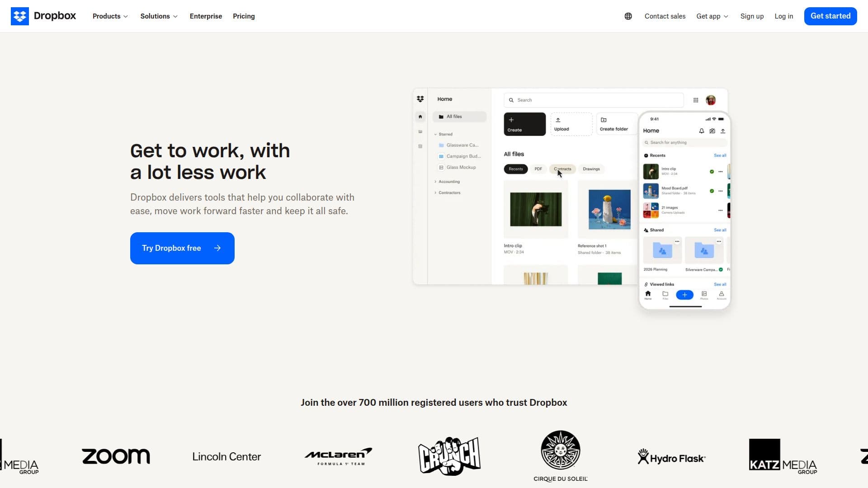The height and width of the screenshot is (488, 868).
Task: Click the user avatar in mockup
Action: 711,100
